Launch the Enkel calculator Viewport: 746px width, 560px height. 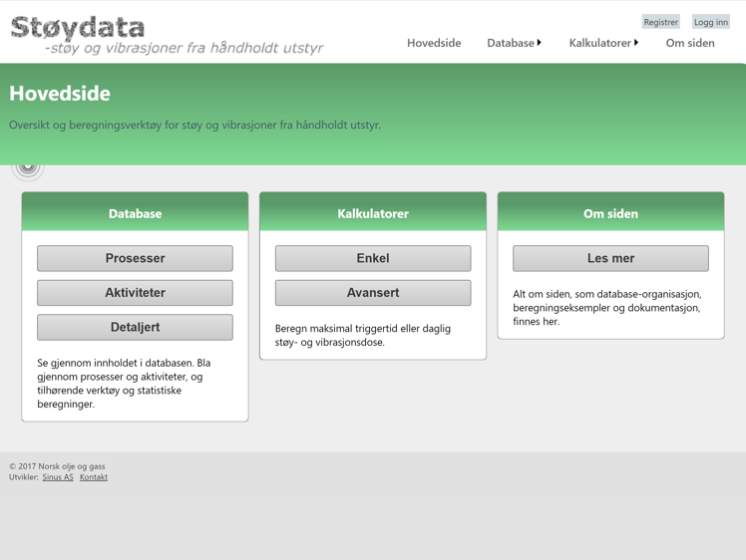(373, 258)
